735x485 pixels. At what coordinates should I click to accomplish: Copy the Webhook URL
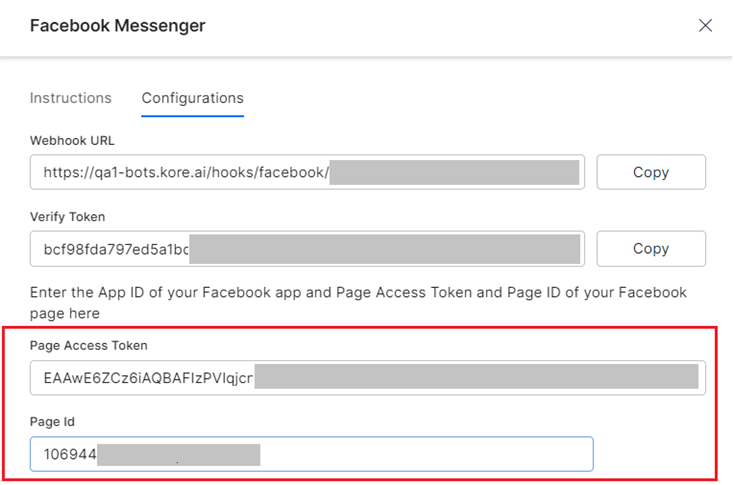(651, 172)
